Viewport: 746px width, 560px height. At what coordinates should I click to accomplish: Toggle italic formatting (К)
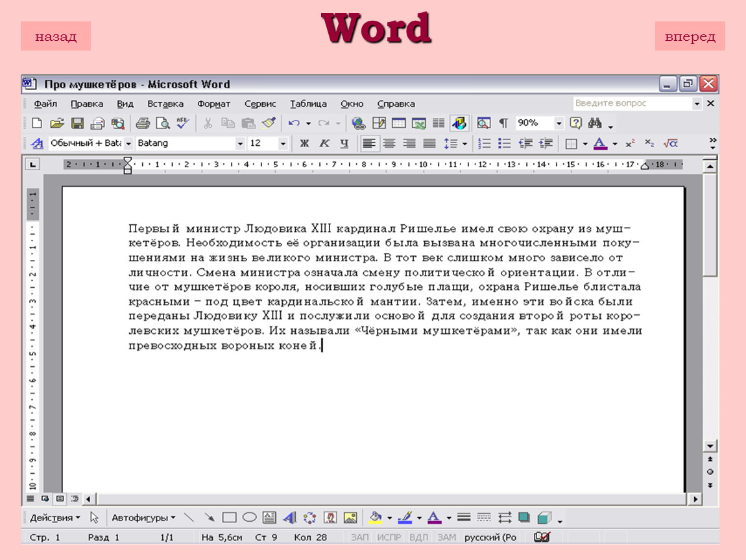324,144
